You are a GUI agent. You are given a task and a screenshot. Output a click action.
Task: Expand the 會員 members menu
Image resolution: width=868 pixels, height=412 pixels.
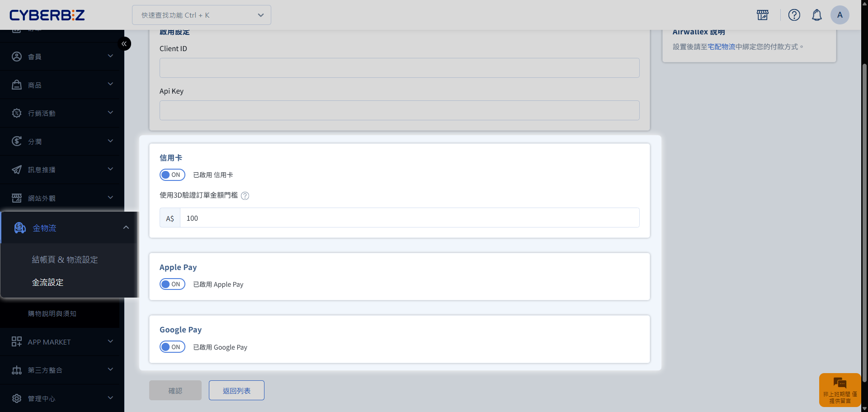(62, 57)
